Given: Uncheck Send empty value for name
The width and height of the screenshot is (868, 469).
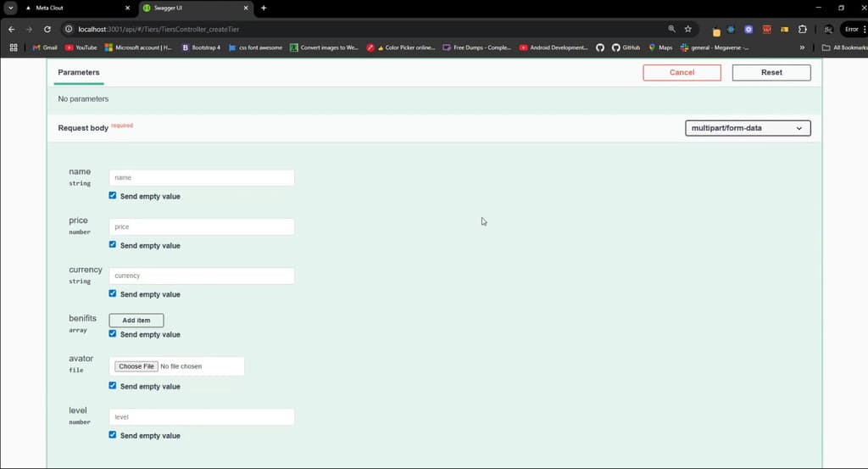Looking at the screenshot, I should tap(113, 196).
